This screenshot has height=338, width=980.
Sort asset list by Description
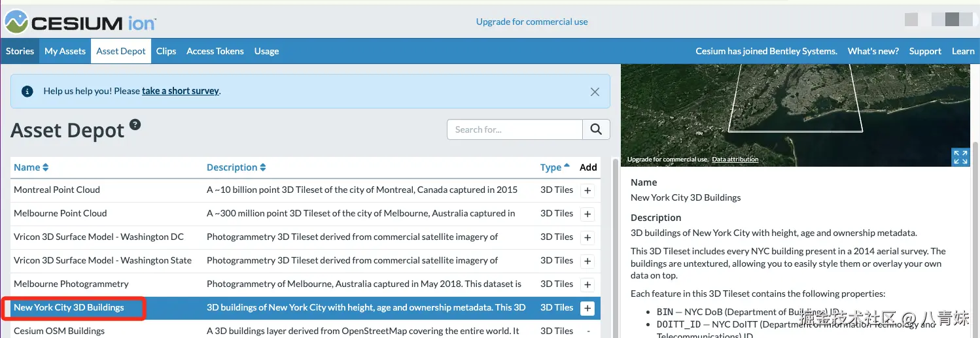[x=236, y=167]
